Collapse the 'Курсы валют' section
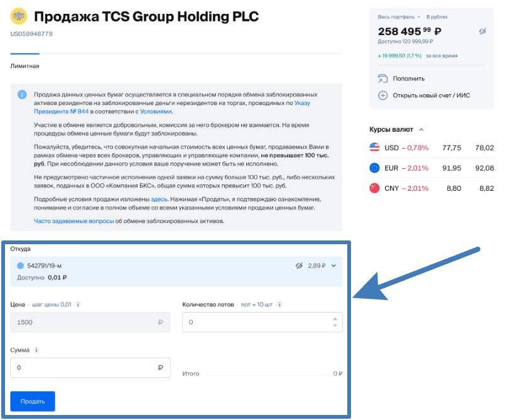Viewport: 508px width, 420px height. click(x=421, y=129)
